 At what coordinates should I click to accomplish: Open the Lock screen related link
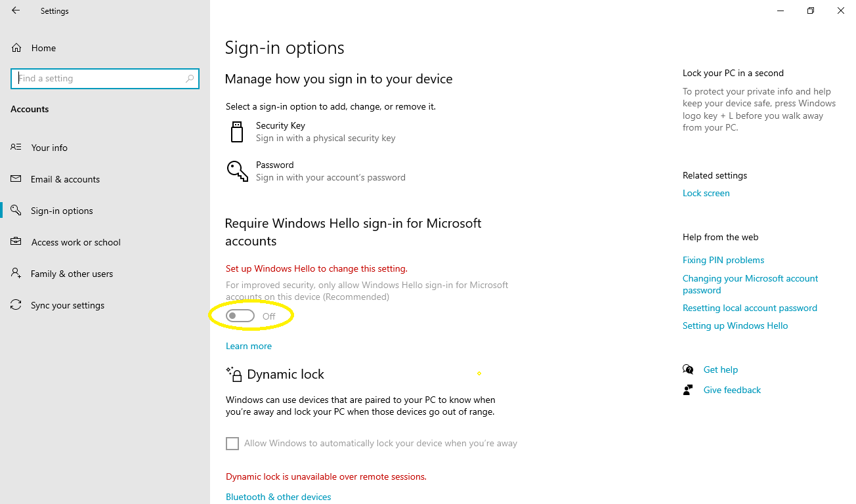coord(706,193)
